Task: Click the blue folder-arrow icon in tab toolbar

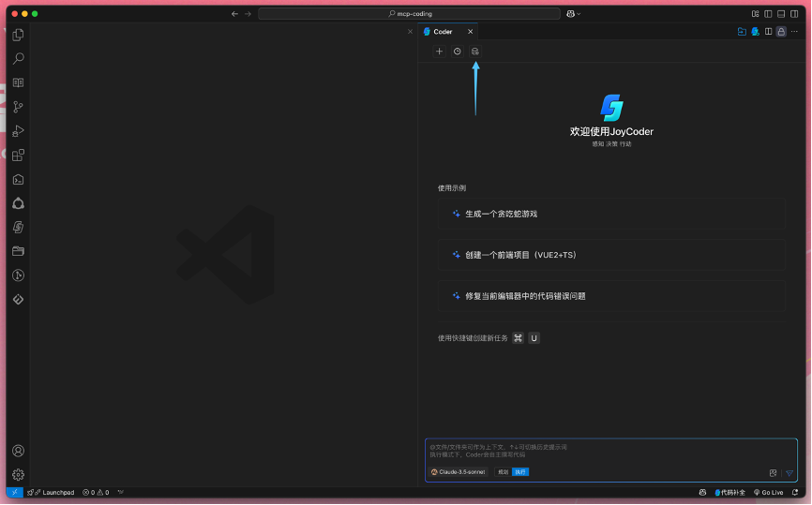Action: 742,32
